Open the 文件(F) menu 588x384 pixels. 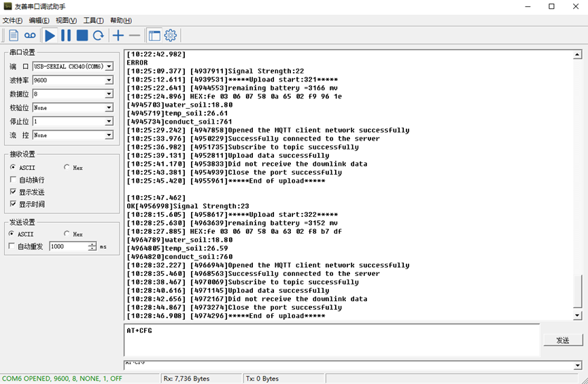pyautogui.click(x=12, y=20)
